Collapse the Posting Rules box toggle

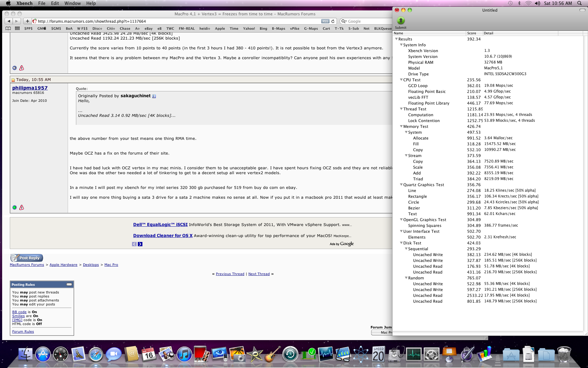coord(69,285)
